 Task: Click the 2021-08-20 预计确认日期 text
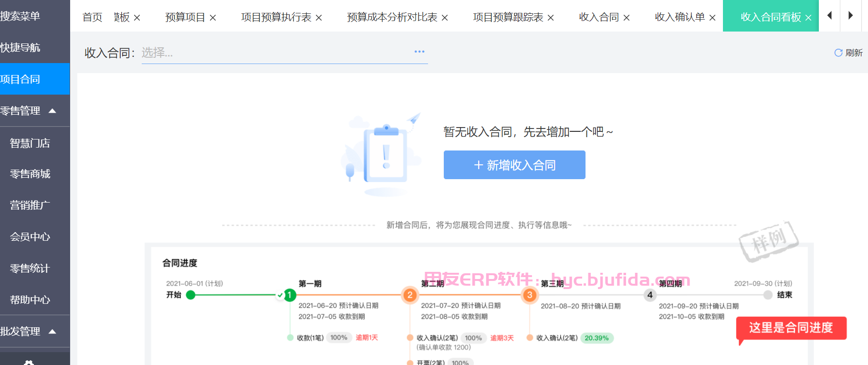tap(581, 306)
